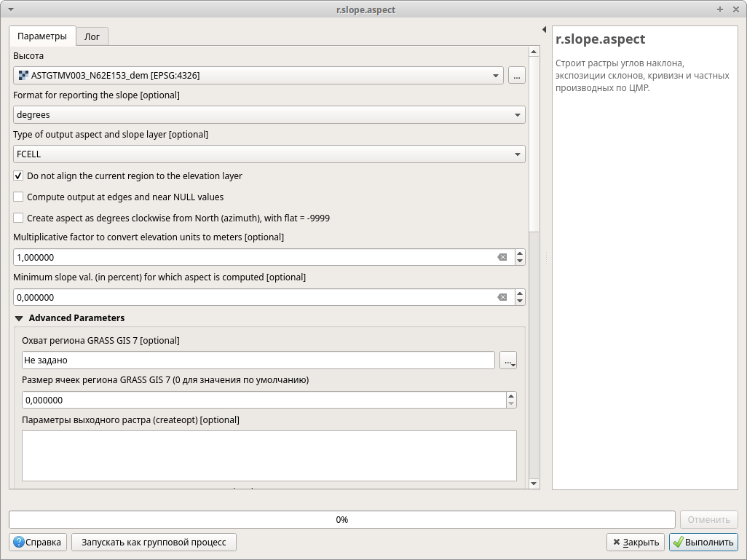Click the browse button next to elevation layer
The image size is (747, 560).
point(516,75)
